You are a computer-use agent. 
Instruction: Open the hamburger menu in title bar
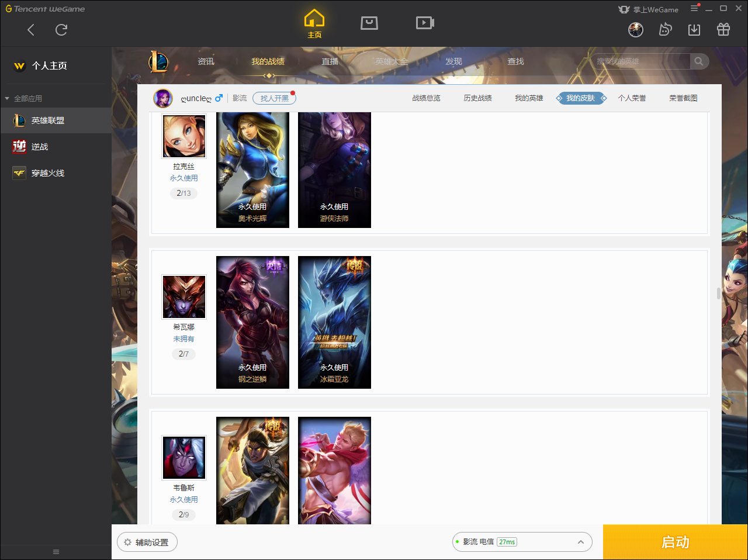[694, 8]
